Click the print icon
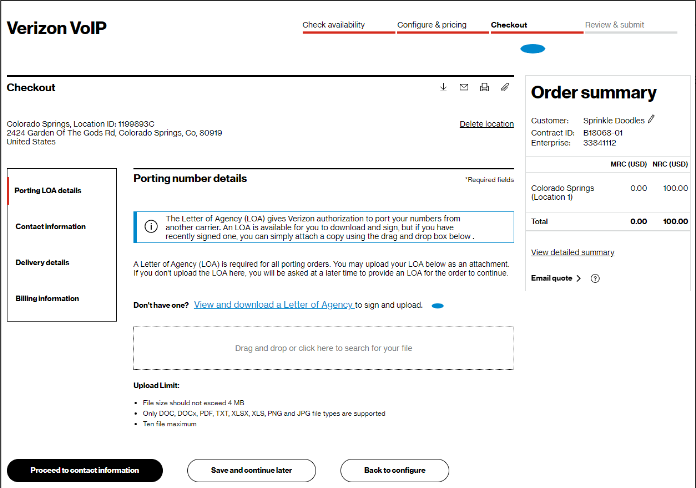Screen dimensions: 696x488 485,87
